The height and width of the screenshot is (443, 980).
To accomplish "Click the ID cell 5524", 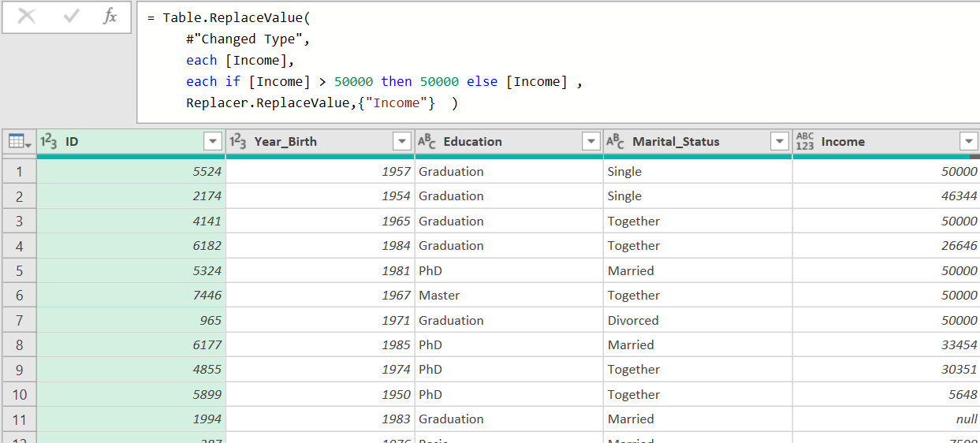I will click(131, 171).
